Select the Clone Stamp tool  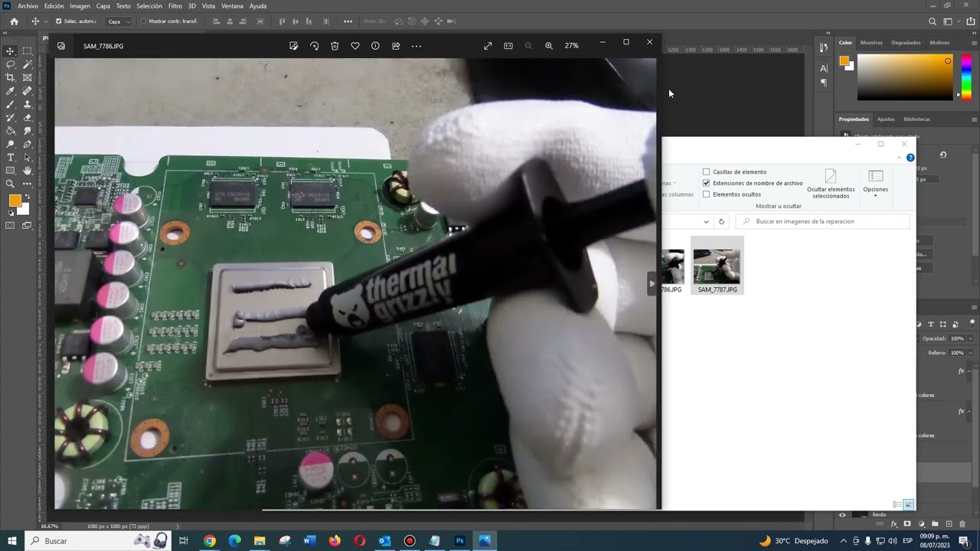click(28, 104)
